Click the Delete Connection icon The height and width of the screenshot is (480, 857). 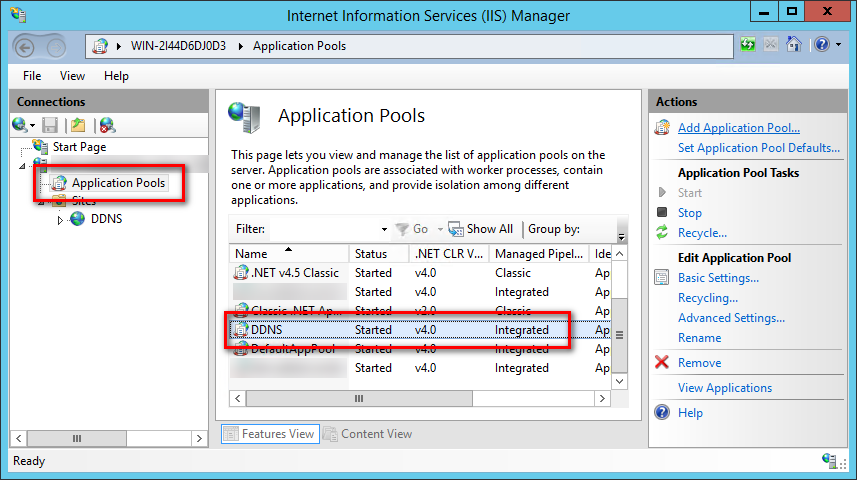pos(107,125)
